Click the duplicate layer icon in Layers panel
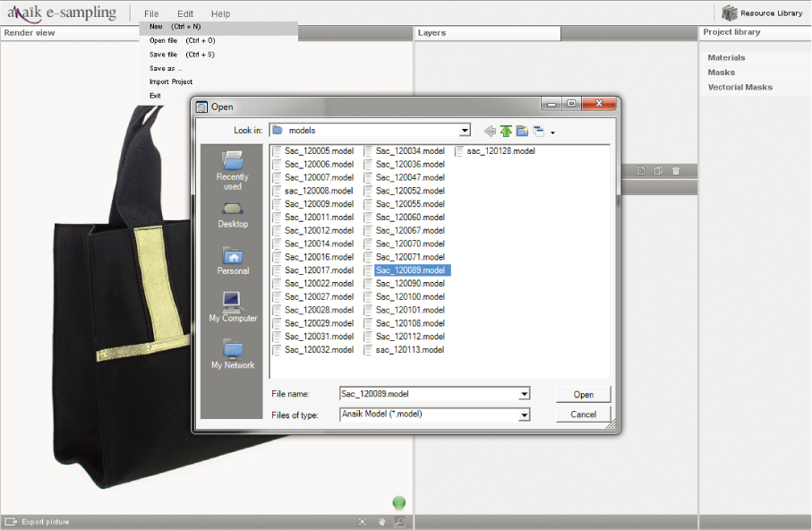812x530 pixels. pyautogui.click(x=658, y=170)
